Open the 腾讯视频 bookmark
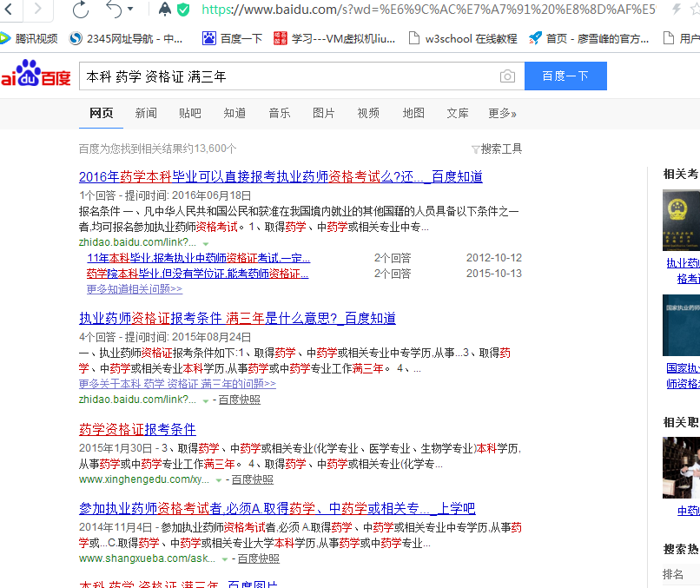The height and width of the screenshot is (588, 700). click(30, 39)
